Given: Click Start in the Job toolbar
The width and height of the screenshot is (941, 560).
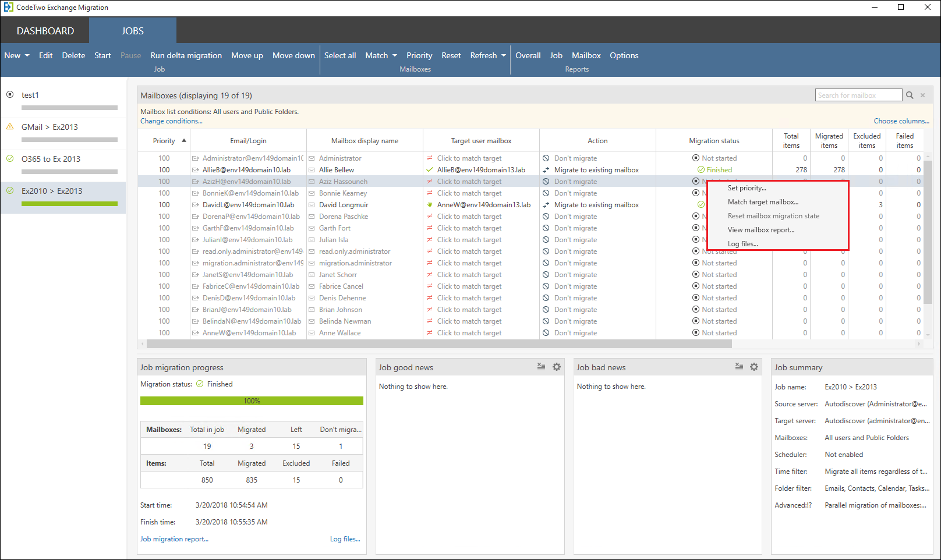Looking at the screenshot, I should point(102,55).
